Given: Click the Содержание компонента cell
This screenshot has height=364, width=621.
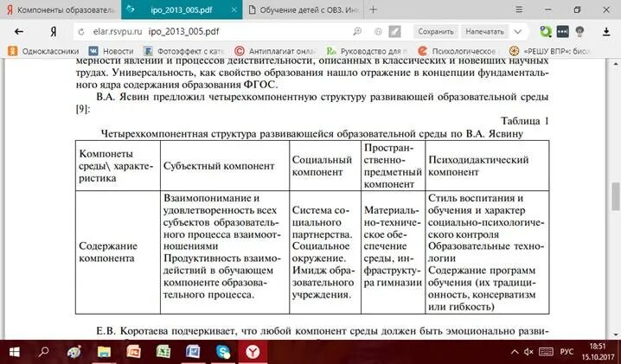Looking at the screenshot, I should [118, 252].
